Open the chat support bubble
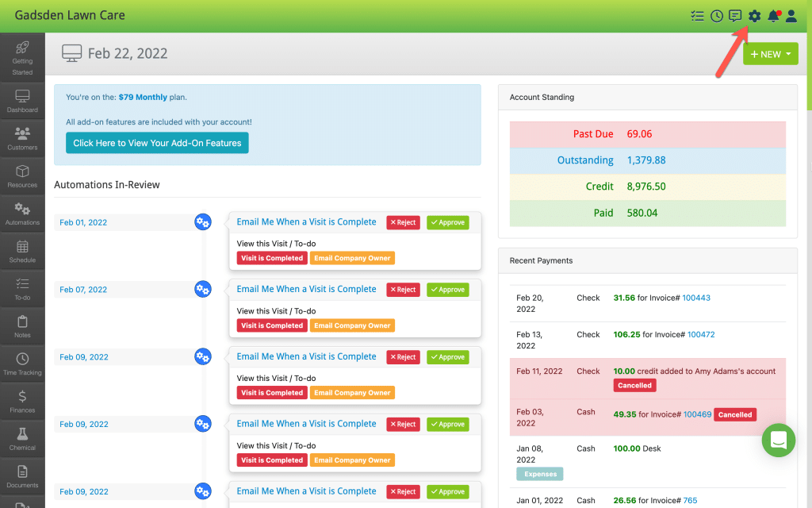This screenshot has height=508, width=812. (x=778, y=440)
